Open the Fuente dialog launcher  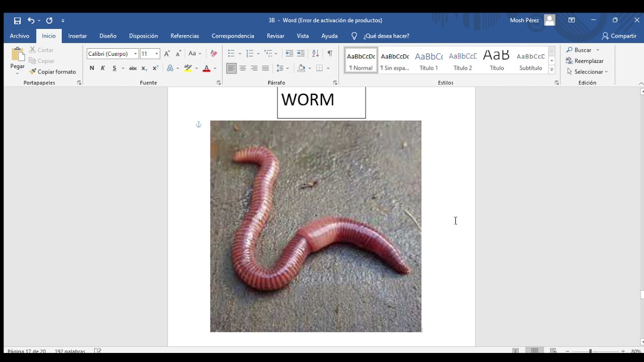pos(218,83)
